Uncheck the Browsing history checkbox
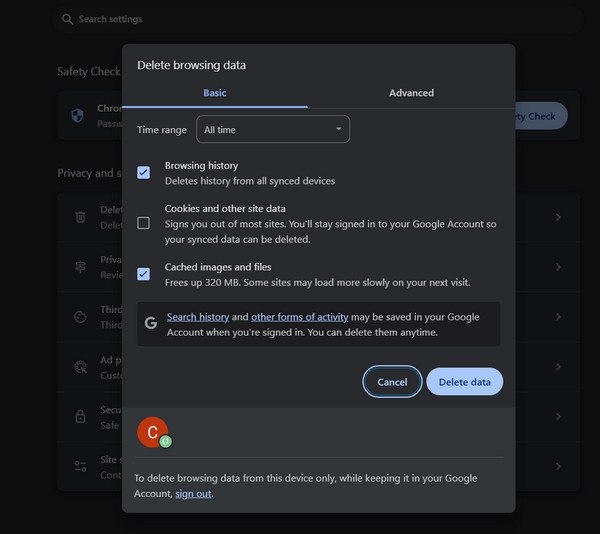Viewport: 600px width, 534px height. (143, 173)
